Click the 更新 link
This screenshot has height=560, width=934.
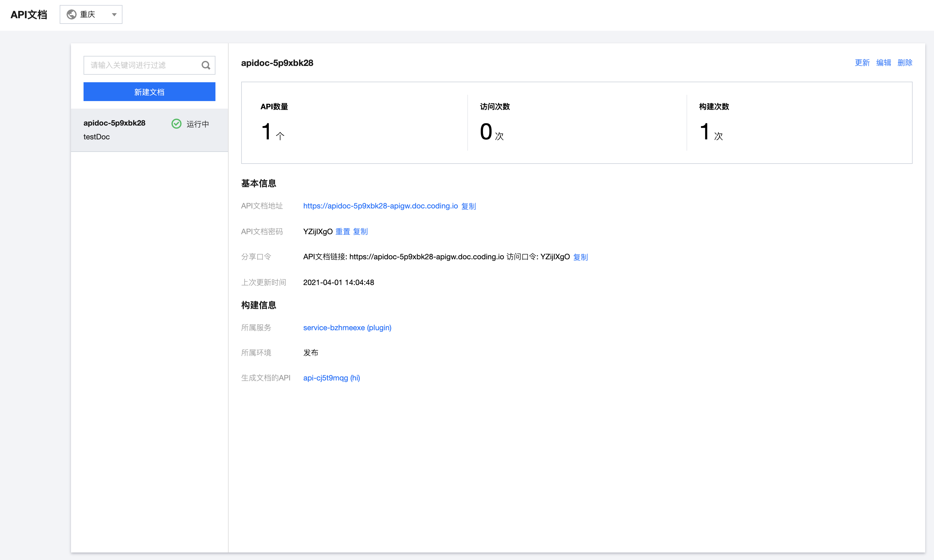click(862, 63)
